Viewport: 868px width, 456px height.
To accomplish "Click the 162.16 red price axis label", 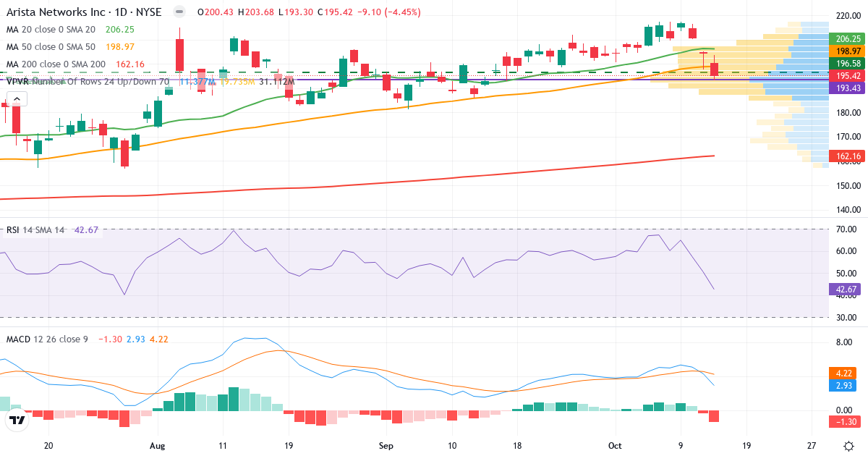I will (848, 156).
